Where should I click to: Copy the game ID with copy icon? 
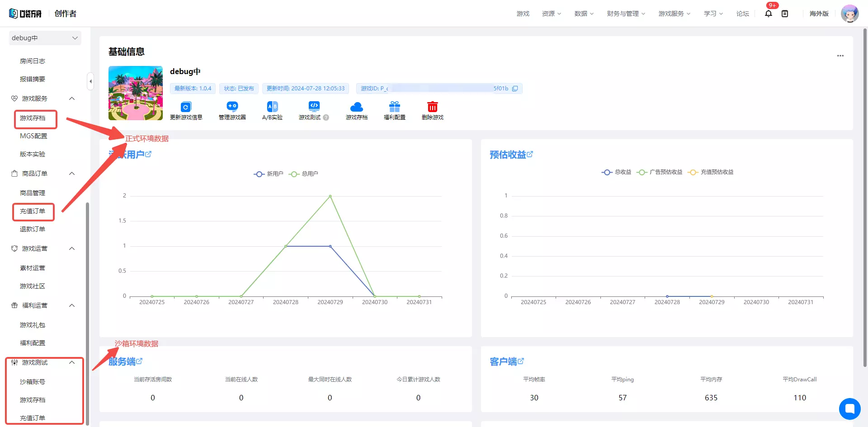(515, 89)
